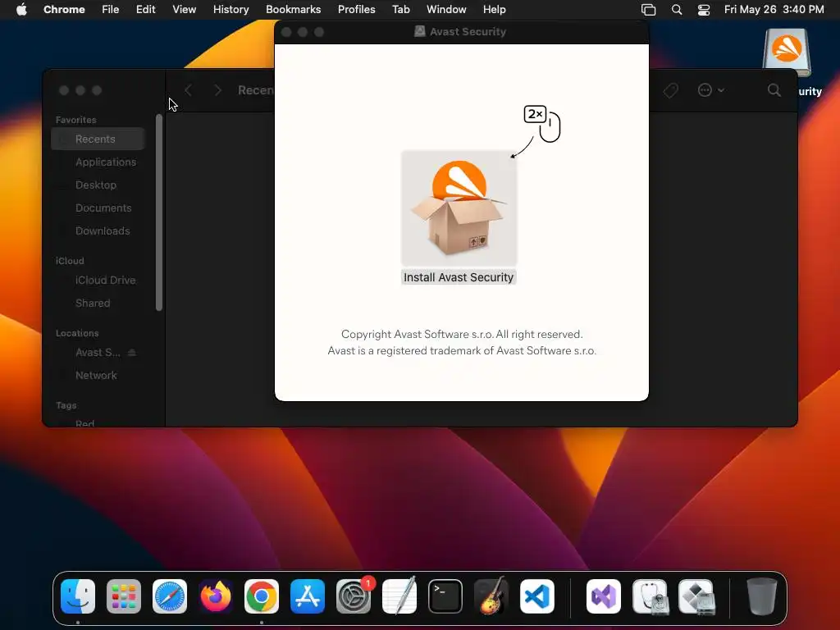
Task: Open the Apple menu
Action: [21, 9]
